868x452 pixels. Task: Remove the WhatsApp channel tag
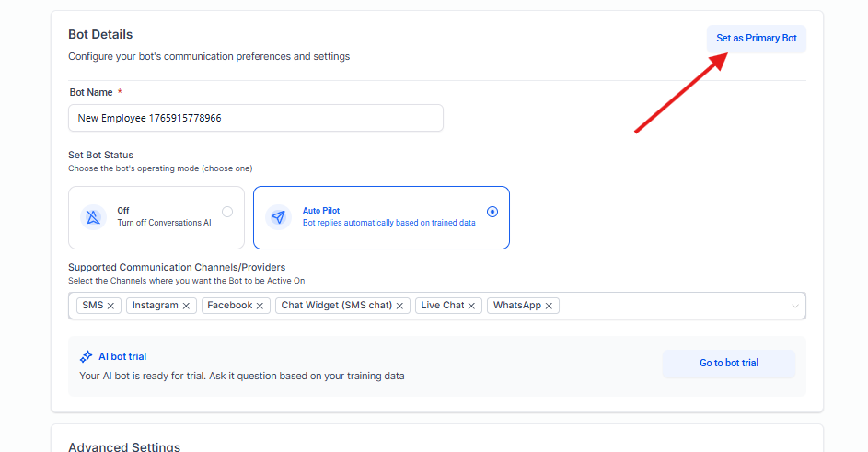tap(550, 306)
